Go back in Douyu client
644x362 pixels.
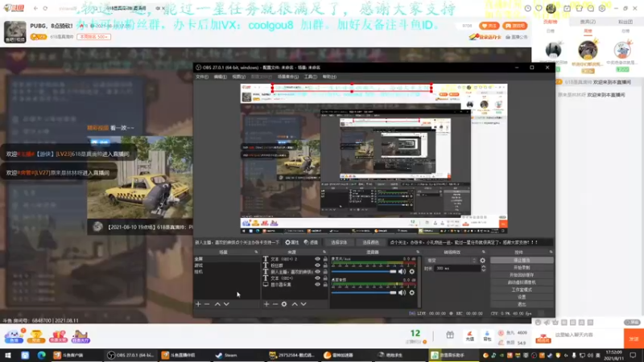35,8
